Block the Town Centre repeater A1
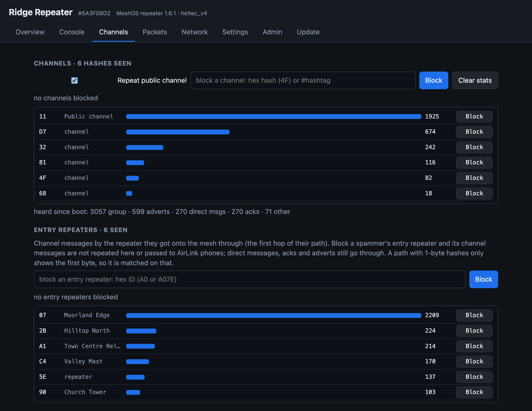The height and width of the screenshot is (411, 532). (474, 346)
